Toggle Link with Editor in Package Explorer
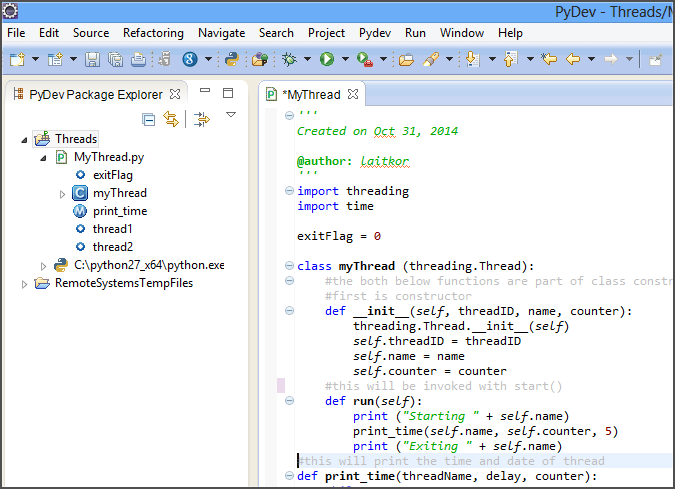This screenshot has height=489, width=675. tap(171, 119)
